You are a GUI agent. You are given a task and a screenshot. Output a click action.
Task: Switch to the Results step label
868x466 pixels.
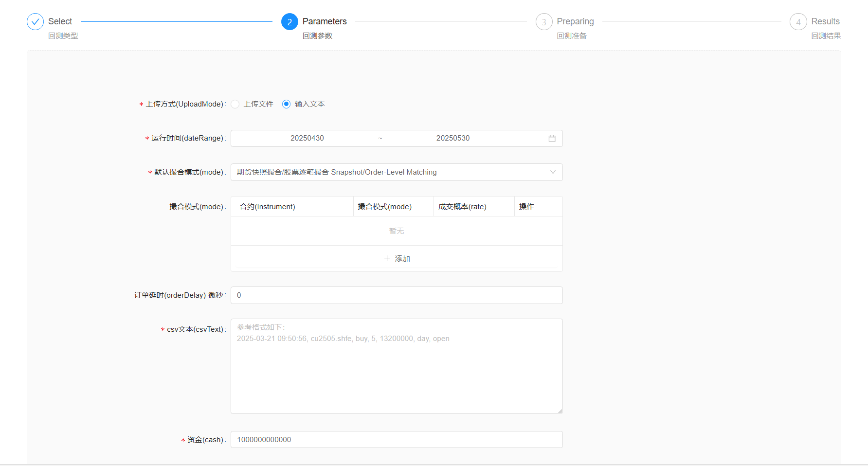(x=825, y=21)
